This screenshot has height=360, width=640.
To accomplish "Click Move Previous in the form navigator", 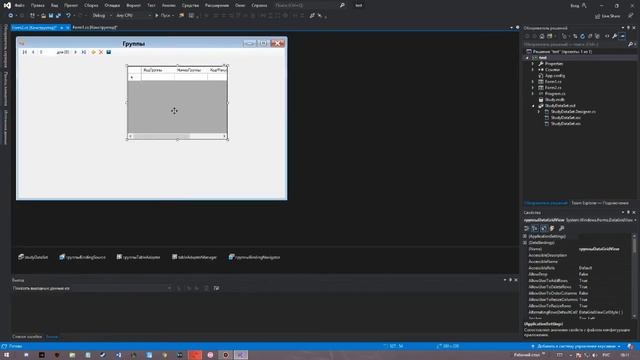I will coord(33,52).
